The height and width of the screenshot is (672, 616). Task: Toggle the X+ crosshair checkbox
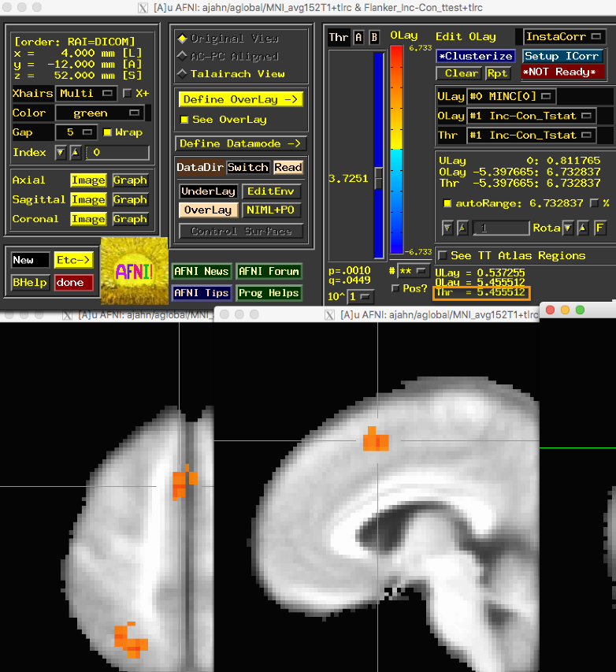pos(128,93)
